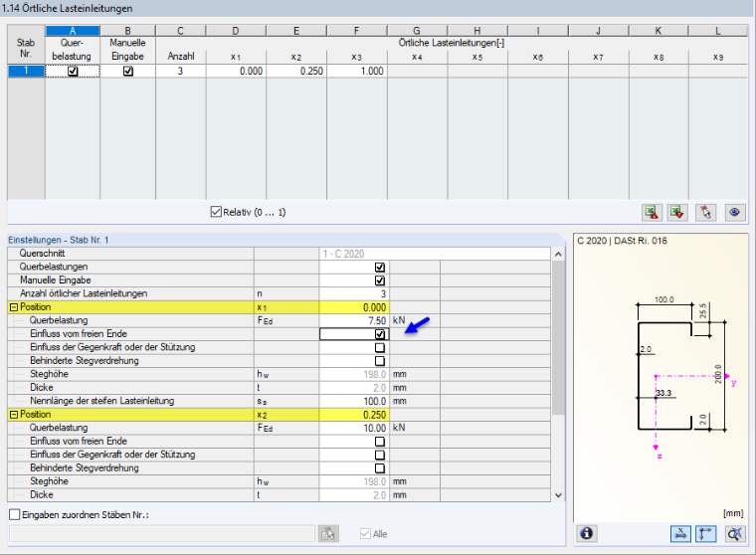This screenshot has width=756, height=555.
Task: Check Behinderte Stegverdrehung for position x2
Action: (x=380, y=468)
